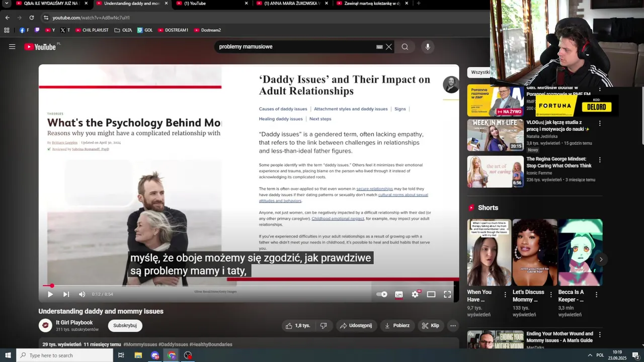Go to the YouTube home logo

tap(40, 47)
